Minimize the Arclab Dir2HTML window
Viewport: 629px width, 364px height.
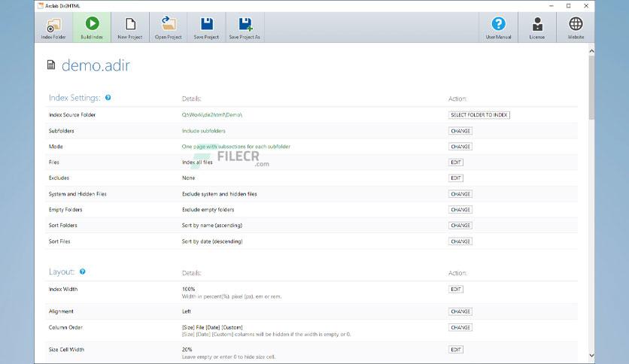point(552,6)
